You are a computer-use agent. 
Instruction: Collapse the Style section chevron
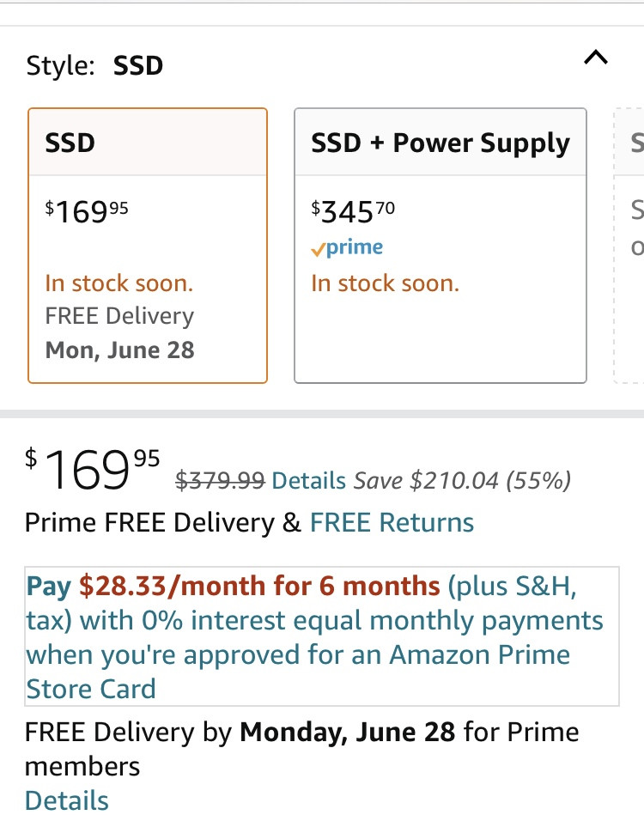pos(596,57)
